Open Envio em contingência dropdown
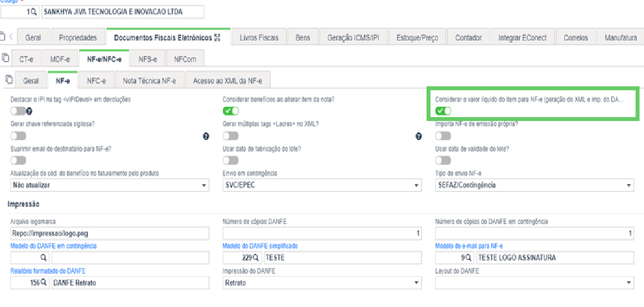The image size is (644, 307). coord(322,185)
